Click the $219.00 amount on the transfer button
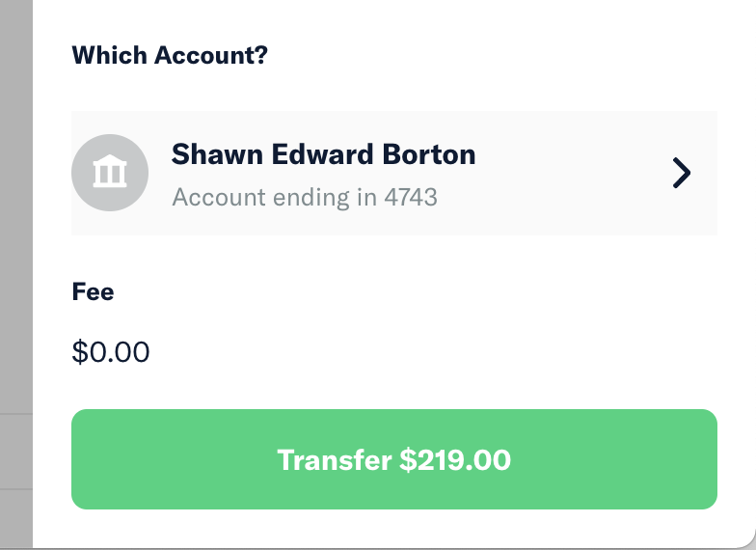This screenshot has width=756, height=550. (x=455, y=459)
